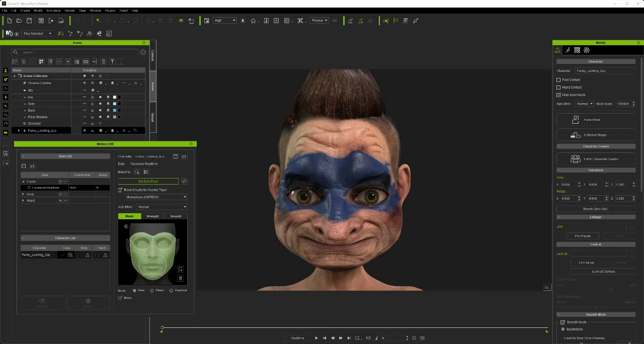Click the New Project file icon
The width and height of the screenshot is (644, 344).
click(9, 21)
